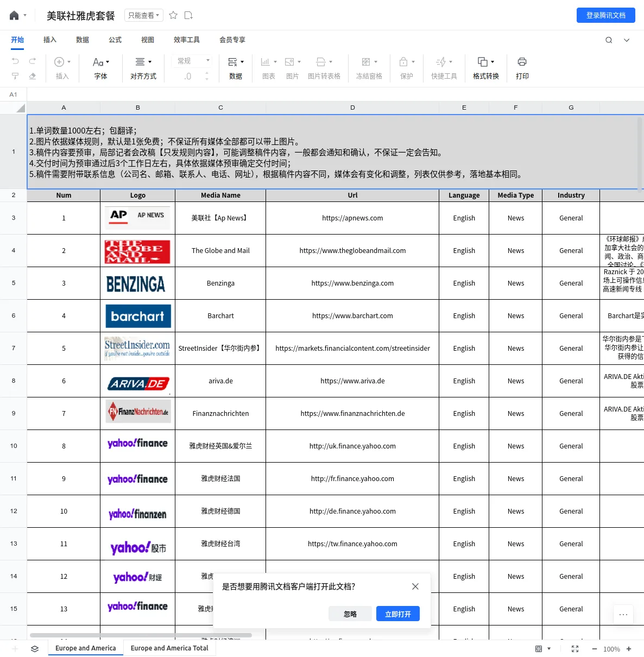The height and width of the screenshot is (657, 644).
Task: Open the 效率工具 ribbon tab
Action: tap(187, 40)
